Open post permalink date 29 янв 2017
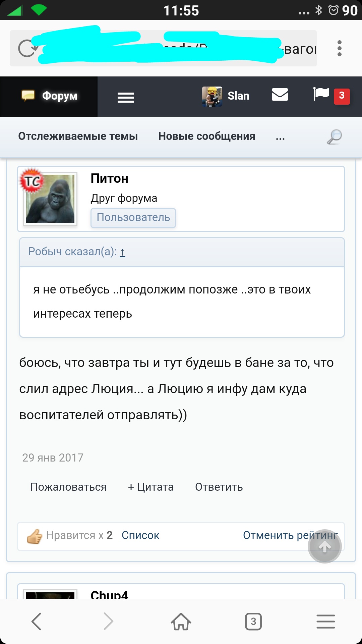Image resolution: width=362 pixels, height=644 pixels. click(53, 458)
